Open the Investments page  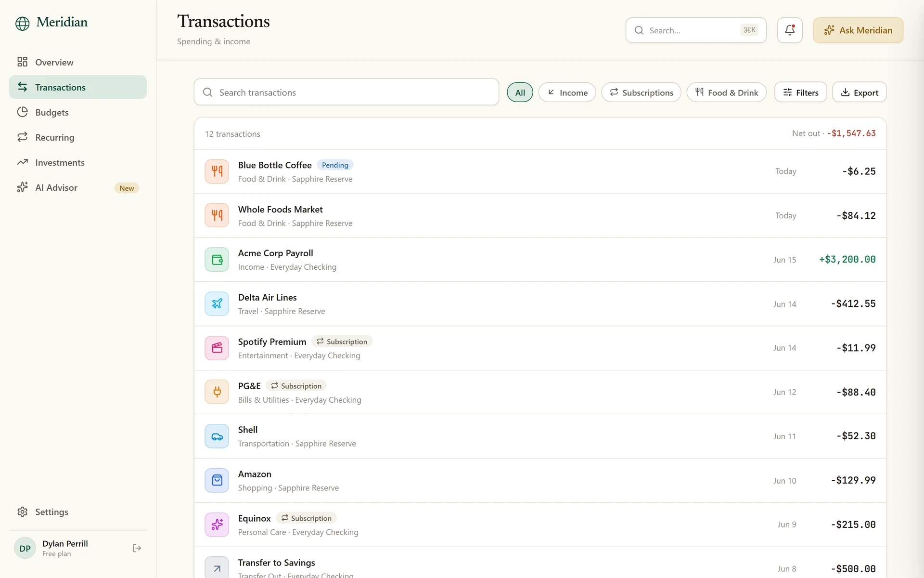point(78,162)
